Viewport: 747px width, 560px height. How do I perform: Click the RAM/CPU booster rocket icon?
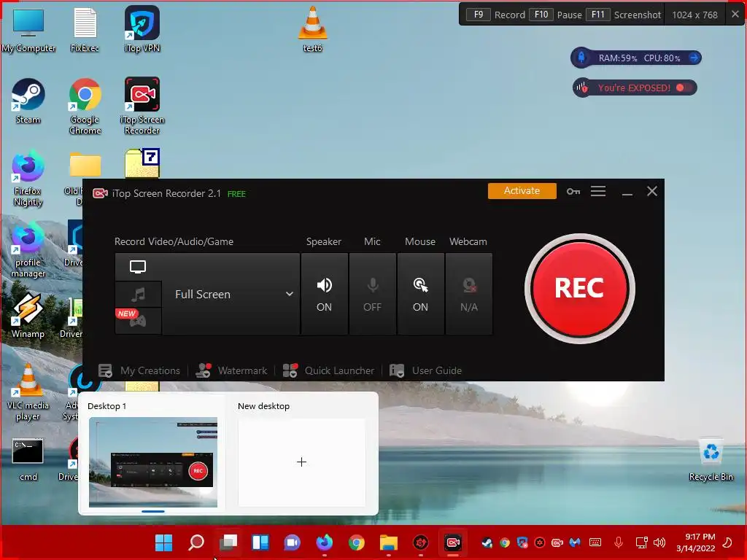click(581, 58)
